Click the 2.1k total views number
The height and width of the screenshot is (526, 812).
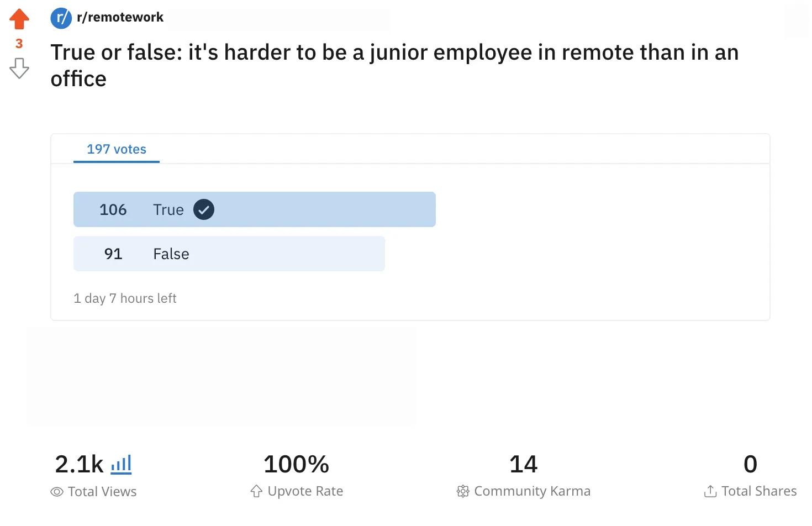79,464
